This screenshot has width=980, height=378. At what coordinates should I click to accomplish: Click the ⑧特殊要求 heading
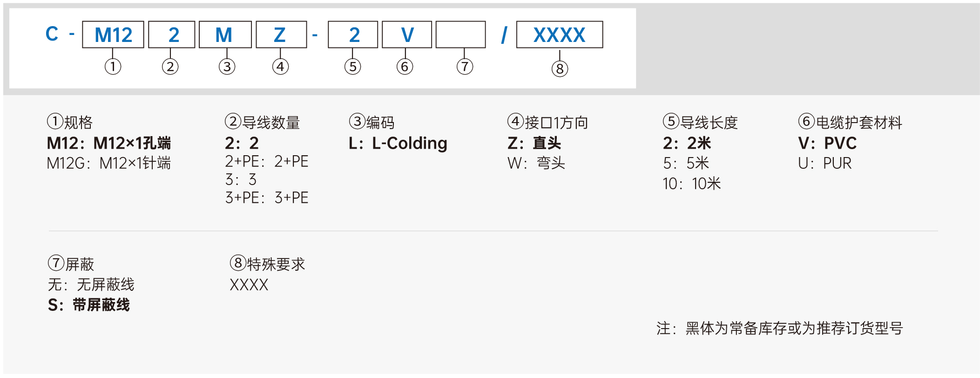pos(268,264)
